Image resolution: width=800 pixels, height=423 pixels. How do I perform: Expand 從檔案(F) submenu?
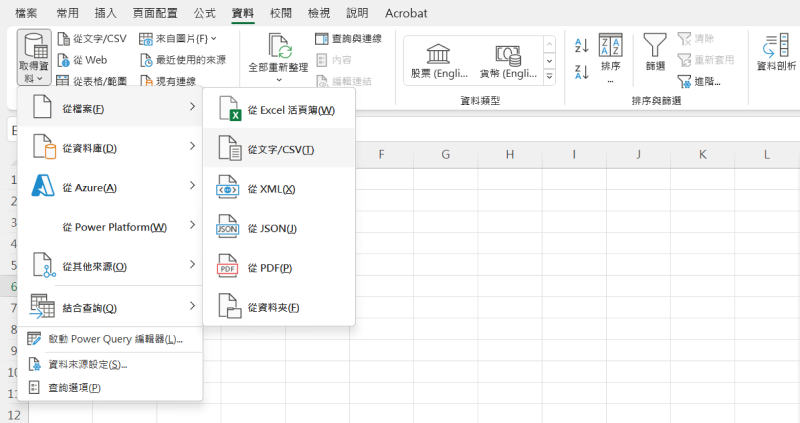tap(110, 108)
